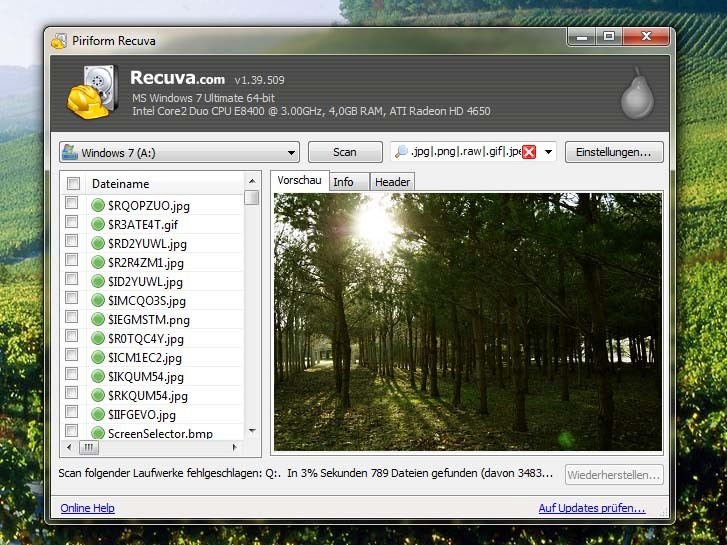Viewport: 727px width, 545px height.
Task: Click the vertical scrollbar thumb in file list
Action: pos(252,197)
